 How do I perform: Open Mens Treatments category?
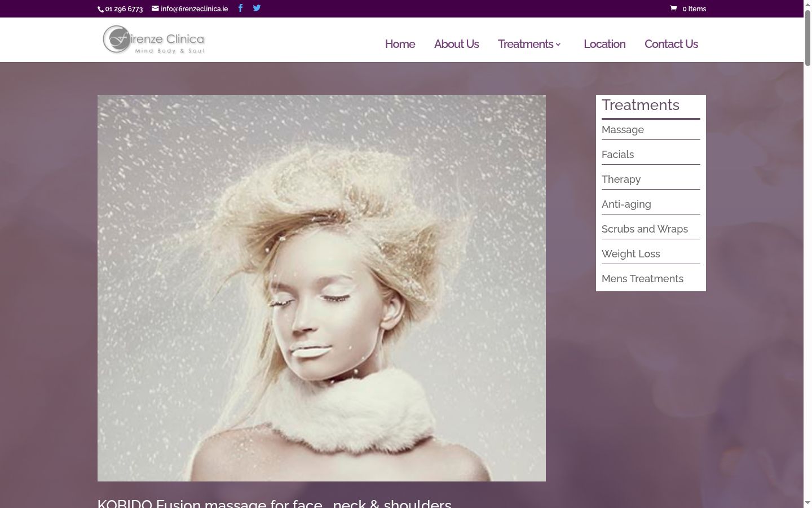coord(642,279)
